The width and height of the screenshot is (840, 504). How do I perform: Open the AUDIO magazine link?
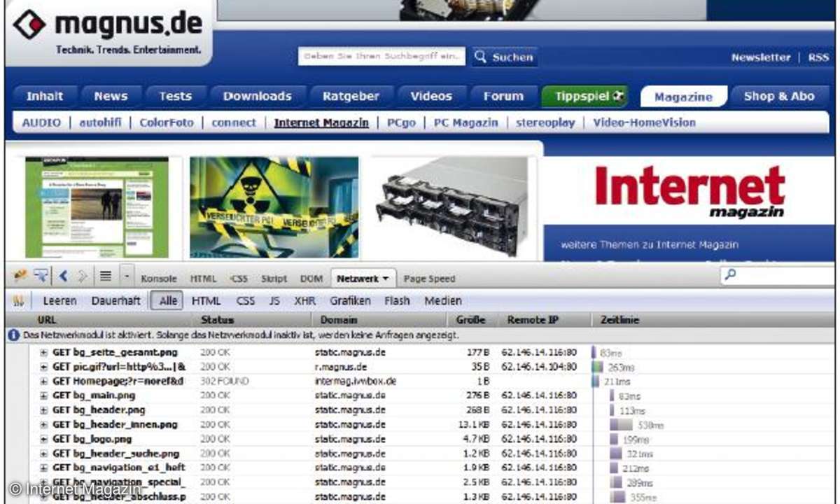(x=41, y=122)
